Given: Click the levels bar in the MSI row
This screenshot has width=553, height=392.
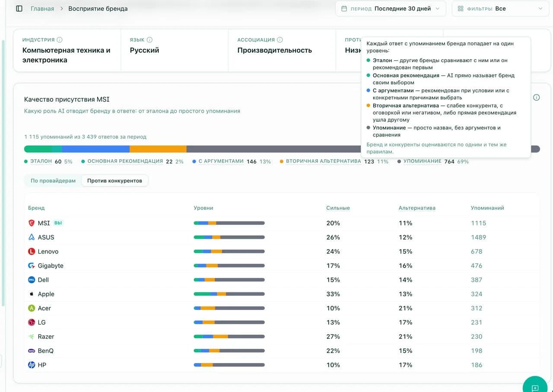Looking at the screenshot, I should point(229,223).
